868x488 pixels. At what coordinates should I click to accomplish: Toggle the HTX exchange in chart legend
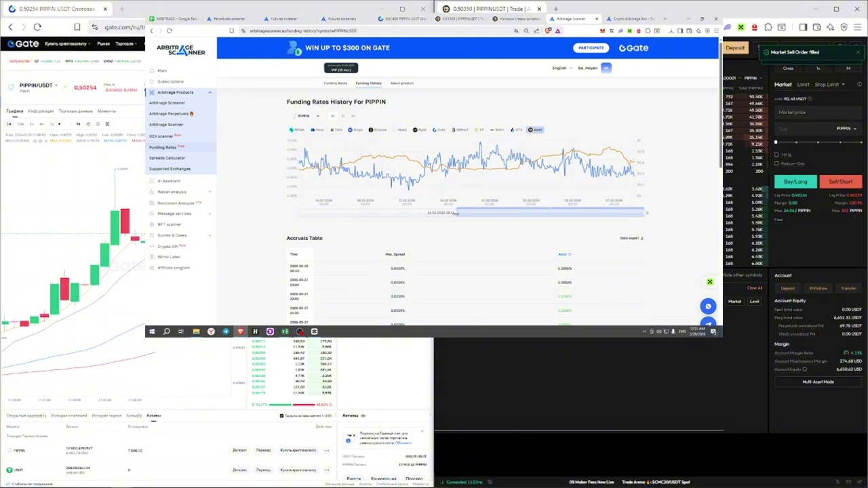pos(517,129)
